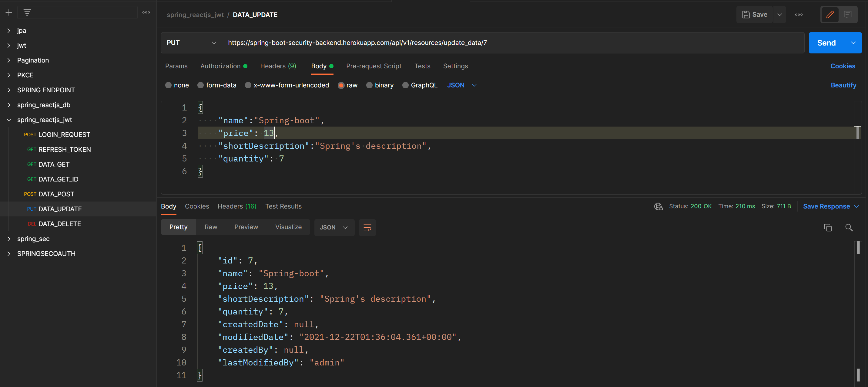Screen dimensions: 868x387
Task: Open the DATA_DELETE request
Action: [59, 224]
